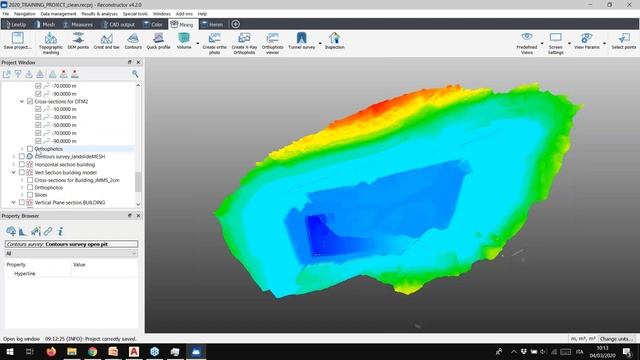Click the chain link icon in Property Browser
This screenshot has height=360, width=640.
pyautogui.click(x=48, y=231)
